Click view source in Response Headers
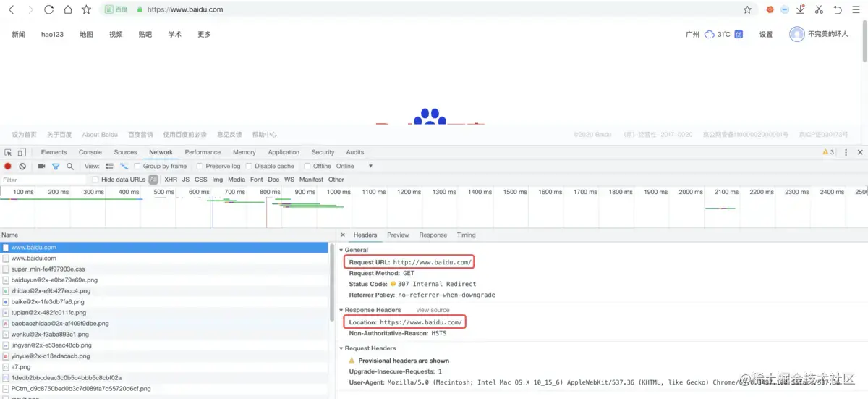The height and width of the screenshot is (399, 868). [433, 310]
